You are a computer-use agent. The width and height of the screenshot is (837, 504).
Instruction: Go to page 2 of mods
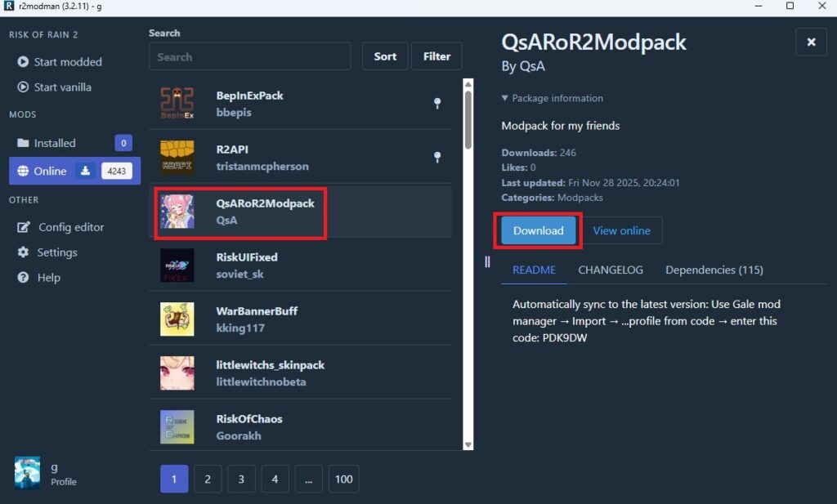tap(208, 479)
